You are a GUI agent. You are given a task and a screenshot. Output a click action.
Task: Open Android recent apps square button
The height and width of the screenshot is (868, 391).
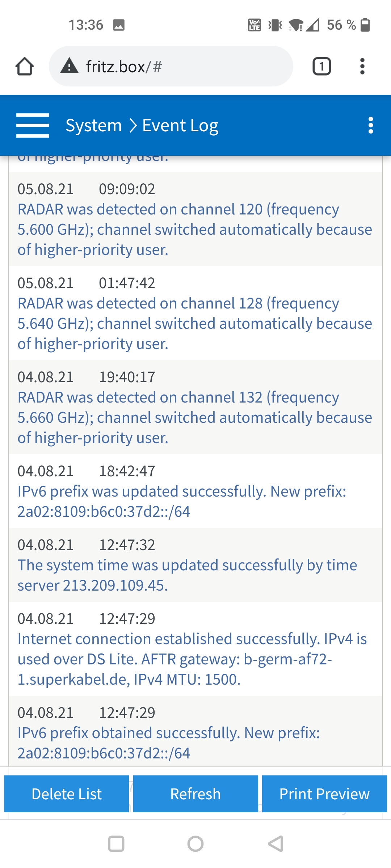click(x=116, y=844)
